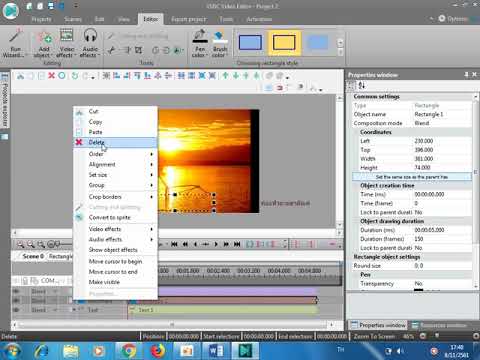
Task: Click the blue circle toolbar icon
Action: click(x=62, y=76)
